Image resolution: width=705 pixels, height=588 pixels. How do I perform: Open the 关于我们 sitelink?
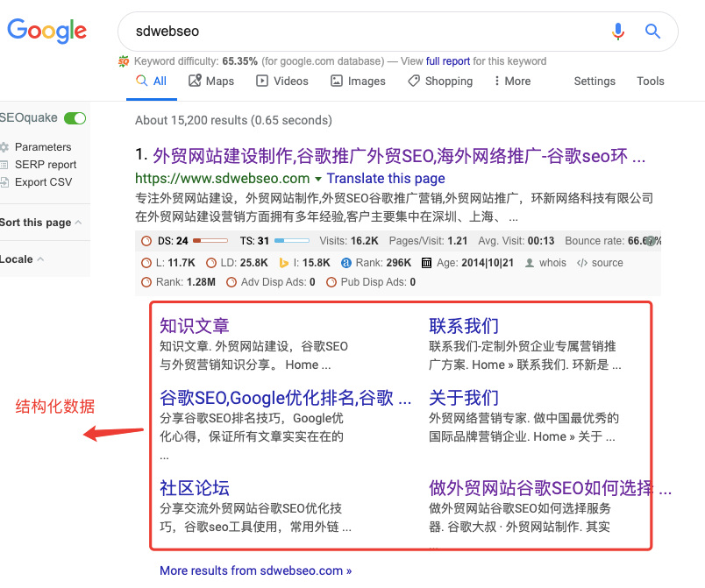coord(464,398)
